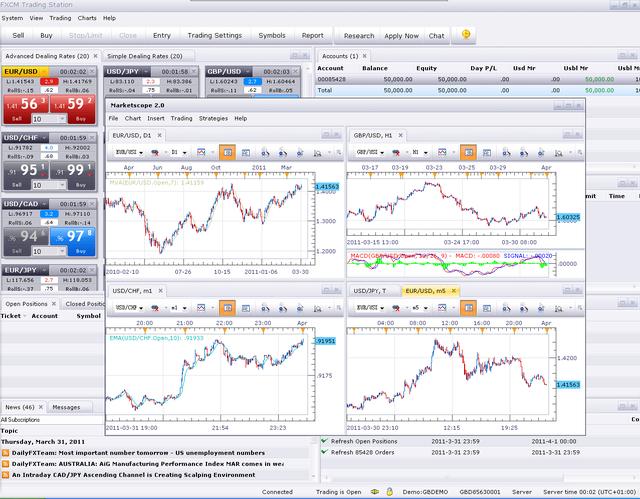Open the Insert menu in Marketscope
The width and height of the screenshot is (640, 499).
point(156,118)
